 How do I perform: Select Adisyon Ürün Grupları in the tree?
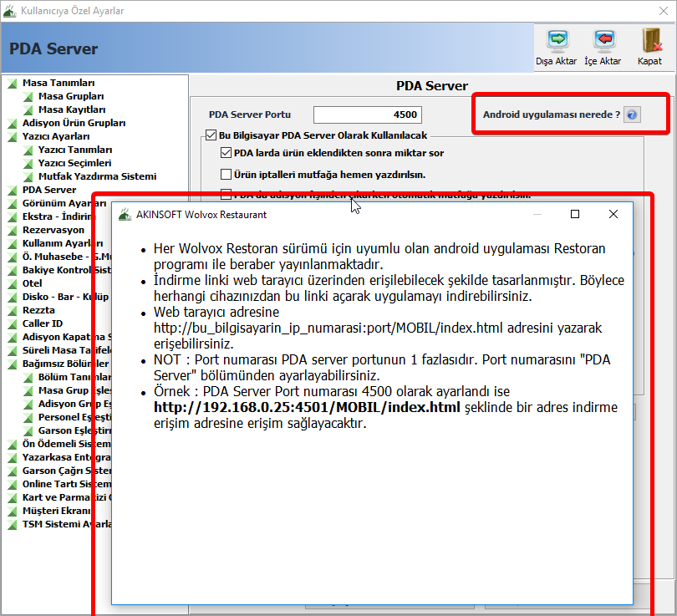click(74, 123)
